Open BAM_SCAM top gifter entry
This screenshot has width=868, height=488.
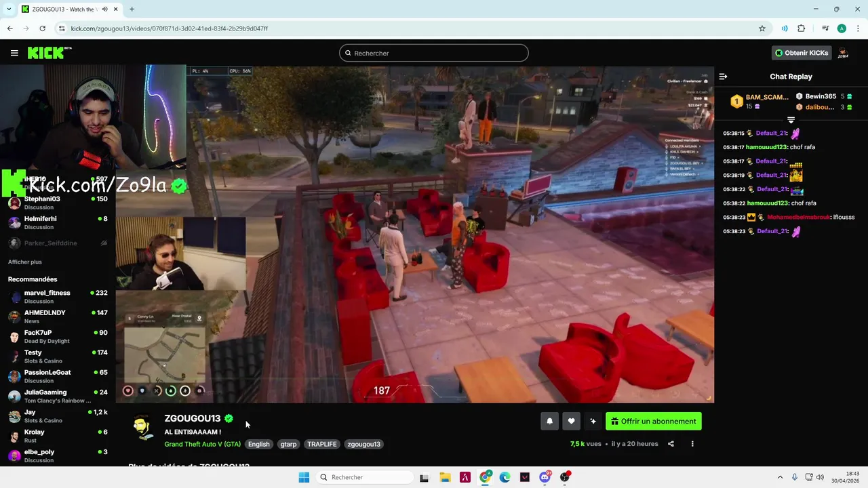pos(759,102)
